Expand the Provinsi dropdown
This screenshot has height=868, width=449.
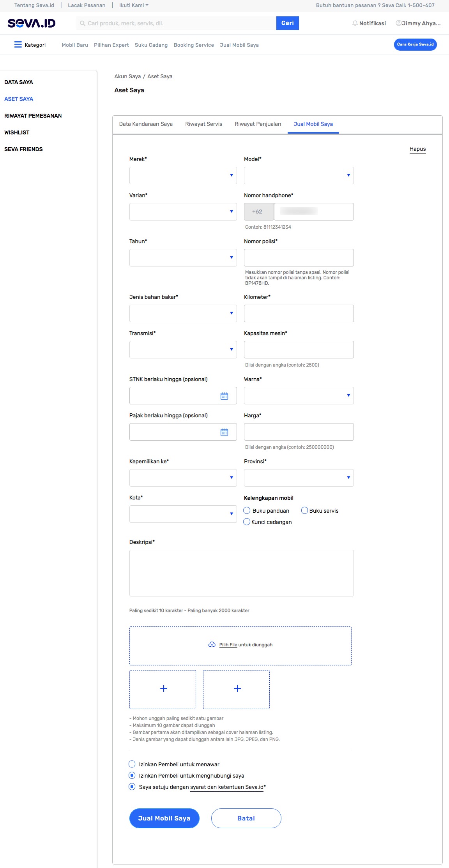(x=299, y=478)
